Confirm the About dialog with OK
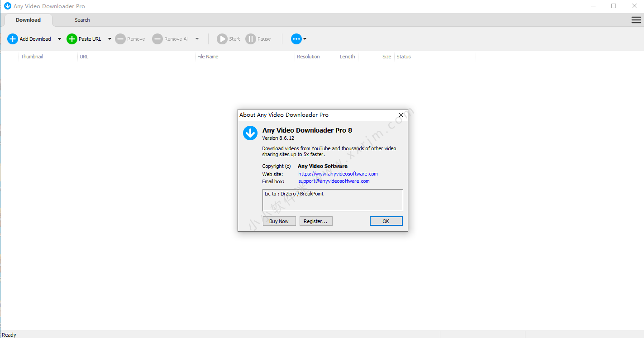The image size is (644, 338). pyautogui.click(x=386, y=221)
